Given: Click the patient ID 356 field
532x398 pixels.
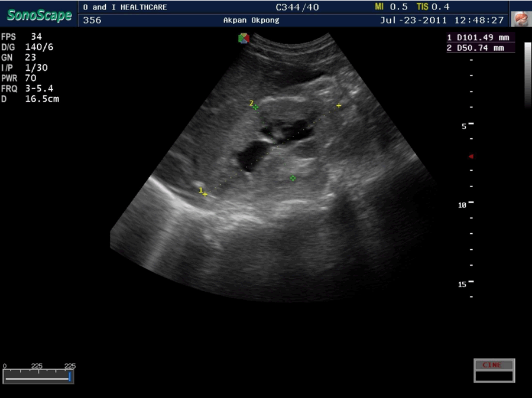Looking at the screenshot, I should tap(92, 20).
